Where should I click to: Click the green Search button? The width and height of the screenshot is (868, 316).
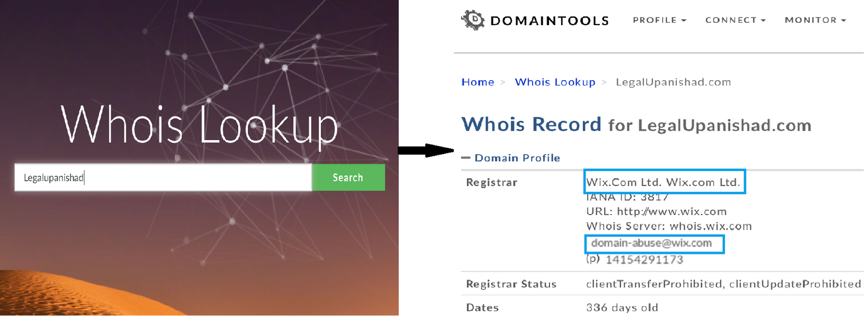point(348,177)
